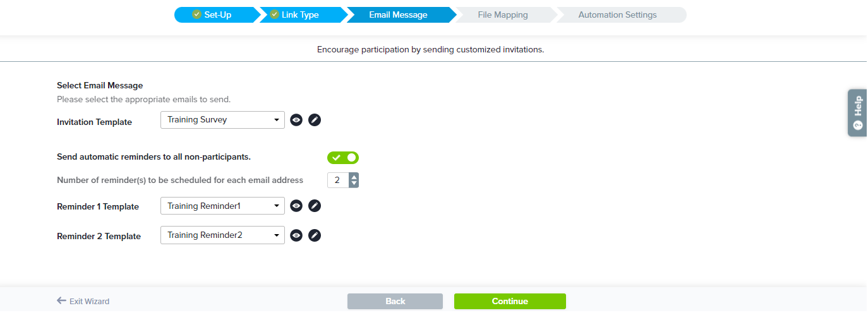Click the reminder count input field

pos(337,180)
